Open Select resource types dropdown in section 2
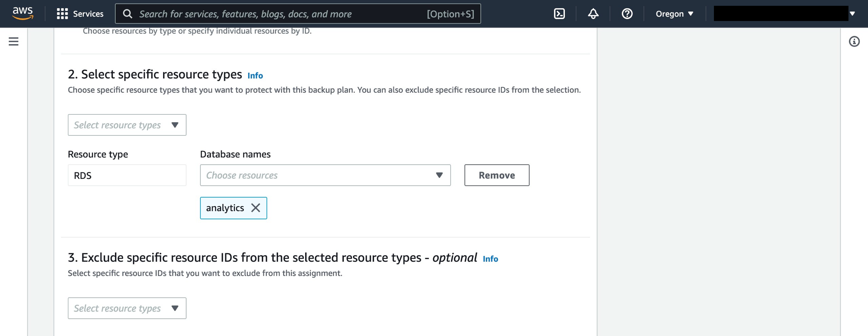This screenshot has height=336, width=868. point(127,125)
